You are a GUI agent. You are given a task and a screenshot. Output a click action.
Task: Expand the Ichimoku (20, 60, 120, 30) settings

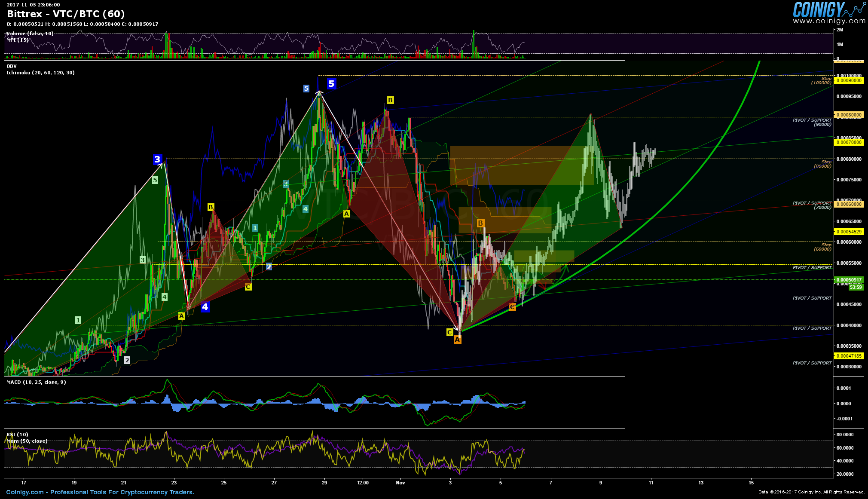click(40, 73)
